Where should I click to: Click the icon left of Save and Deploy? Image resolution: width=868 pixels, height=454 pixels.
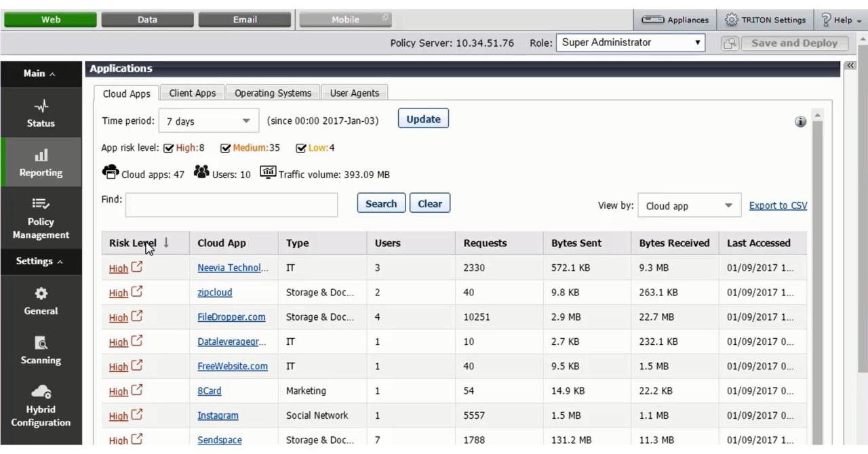730,43
